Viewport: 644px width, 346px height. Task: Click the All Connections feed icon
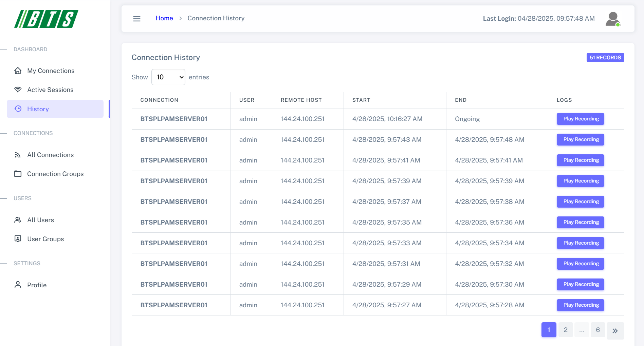pyautogui.click(x=18, y=155)
